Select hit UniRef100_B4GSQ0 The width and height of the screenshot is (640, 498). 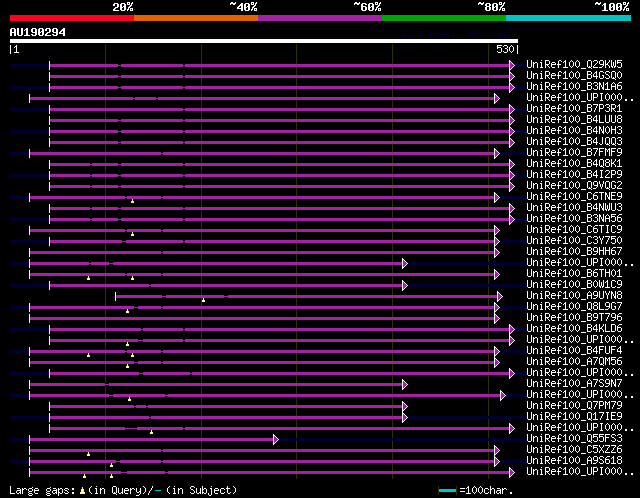tap(574, 76)
